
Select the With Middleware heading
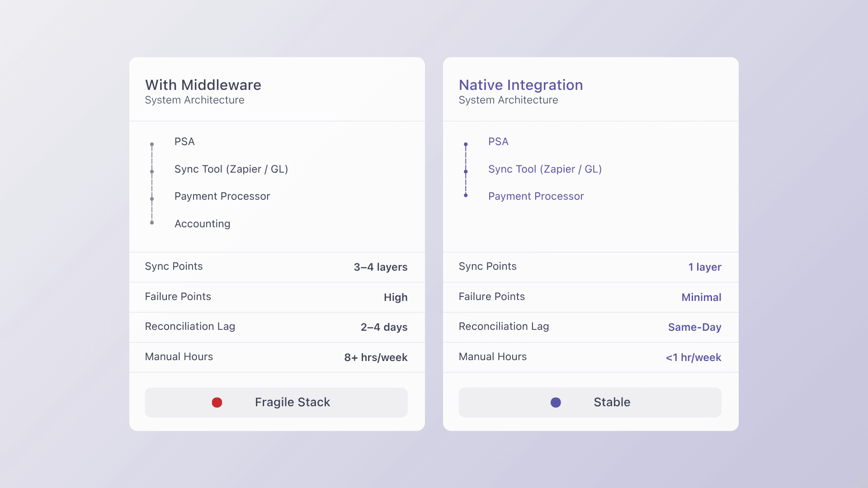(203, 85)
